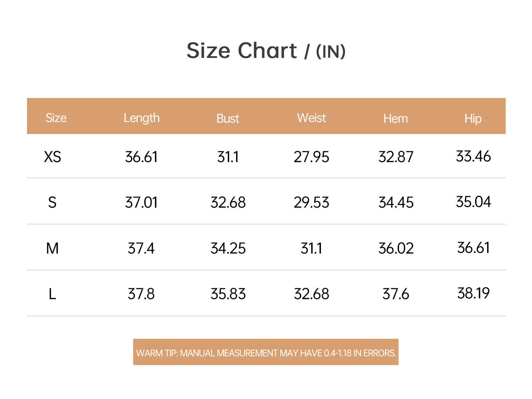Click XS length value 36.61

[x=141, y=157]
